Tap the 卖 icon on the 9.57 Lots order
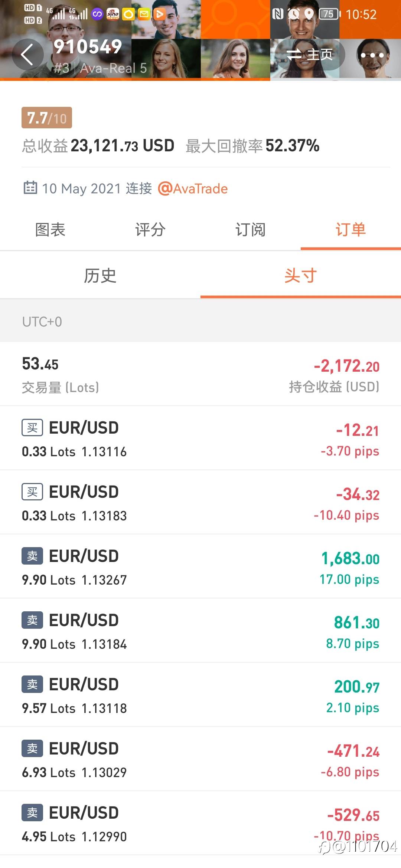Viewport: 401px width, 868px height. click(32, 684)
